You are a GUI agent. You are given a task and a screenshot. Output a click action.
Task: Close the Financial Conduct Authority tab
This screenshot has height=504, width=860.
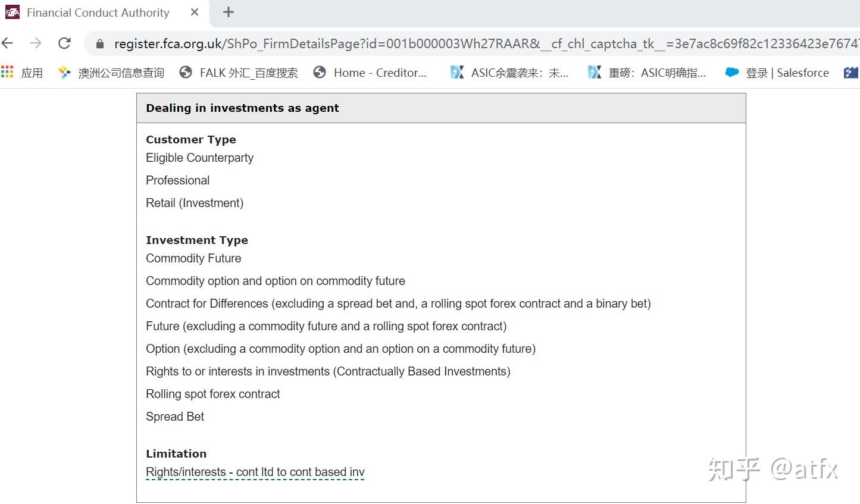(x=195, y=12)
